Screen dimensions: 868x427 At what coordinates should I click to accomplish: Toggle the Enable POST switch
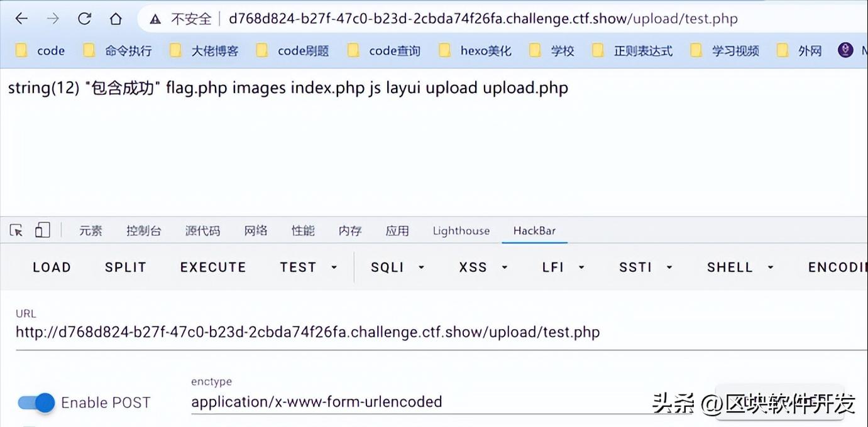coord(36,403)
